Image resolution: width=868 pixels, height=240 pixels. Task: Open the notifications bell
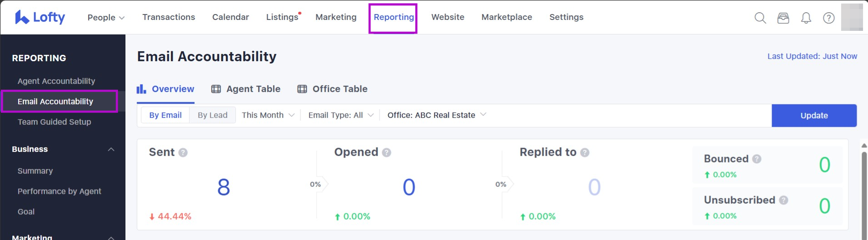pyautogui.click(x=806, y=18)
